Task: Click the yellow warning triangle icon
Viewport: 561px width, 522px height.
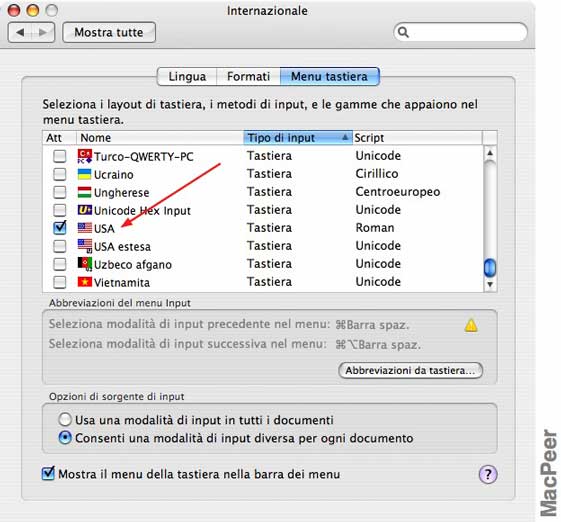Action: [x=471, y=325]
